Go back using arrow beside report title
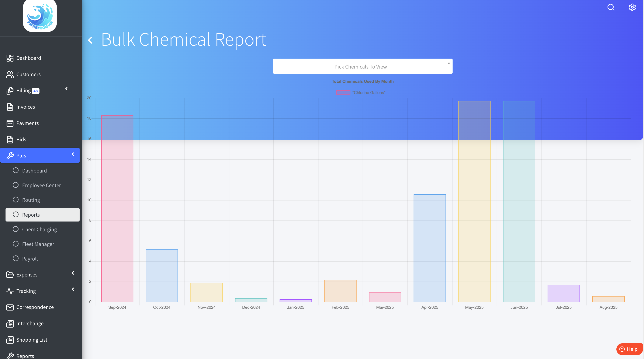 (x=90, y=40)
